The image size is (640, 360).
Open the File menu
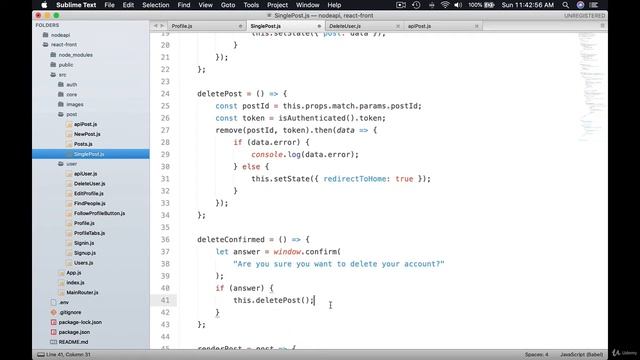pos(109,5)
